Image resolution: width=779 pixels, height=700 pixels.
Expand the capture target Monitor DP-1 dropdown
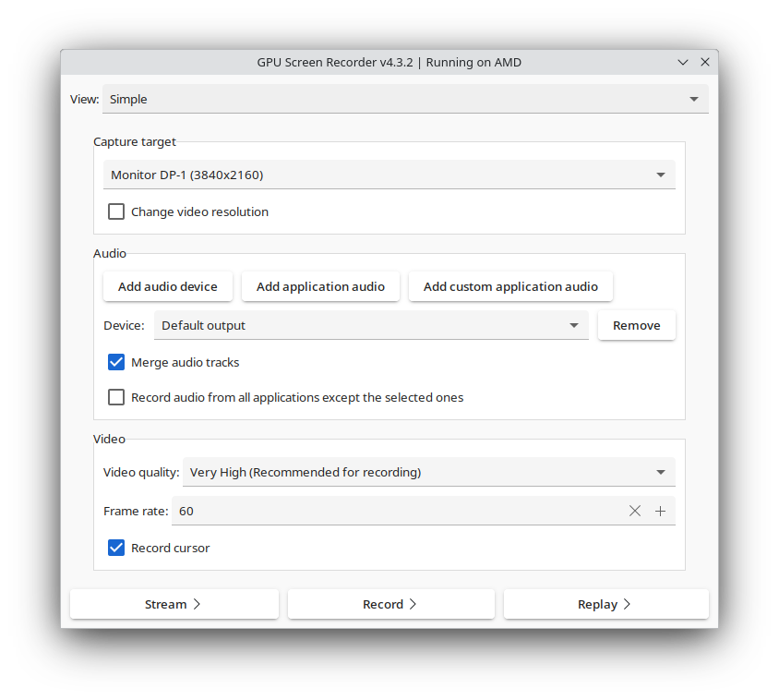click(x=389, y=175)
